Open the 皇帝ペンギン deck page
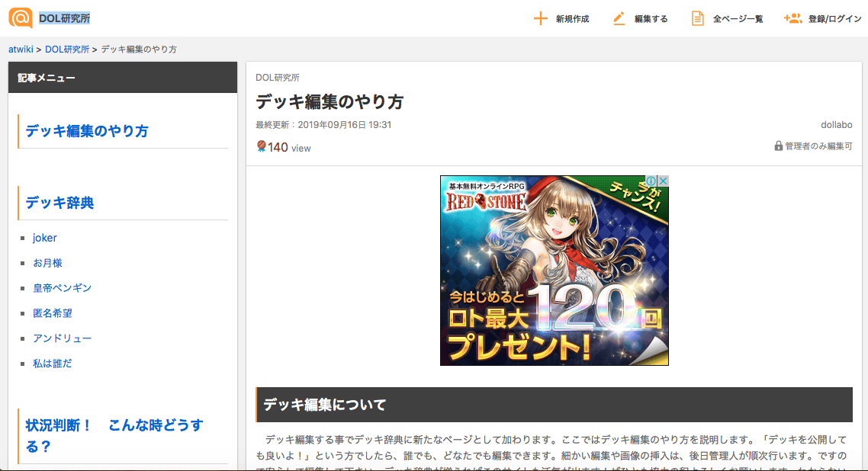 tap(62, 288)
